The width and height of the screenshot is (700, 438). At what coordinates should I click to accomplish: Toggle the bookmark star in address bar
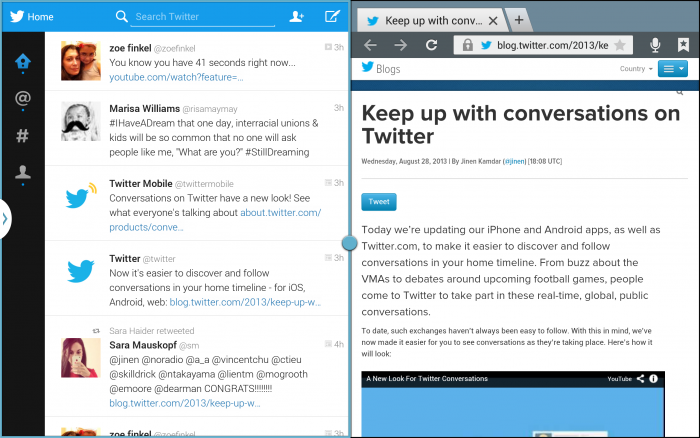620,45
